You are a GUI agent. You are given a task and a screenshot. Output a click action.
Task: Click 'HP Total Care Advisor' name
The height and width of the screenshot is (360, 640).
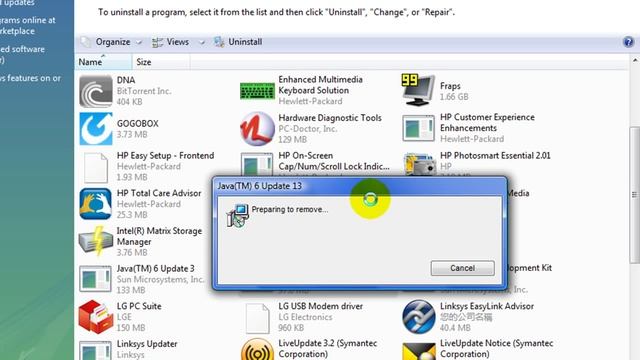159,193
